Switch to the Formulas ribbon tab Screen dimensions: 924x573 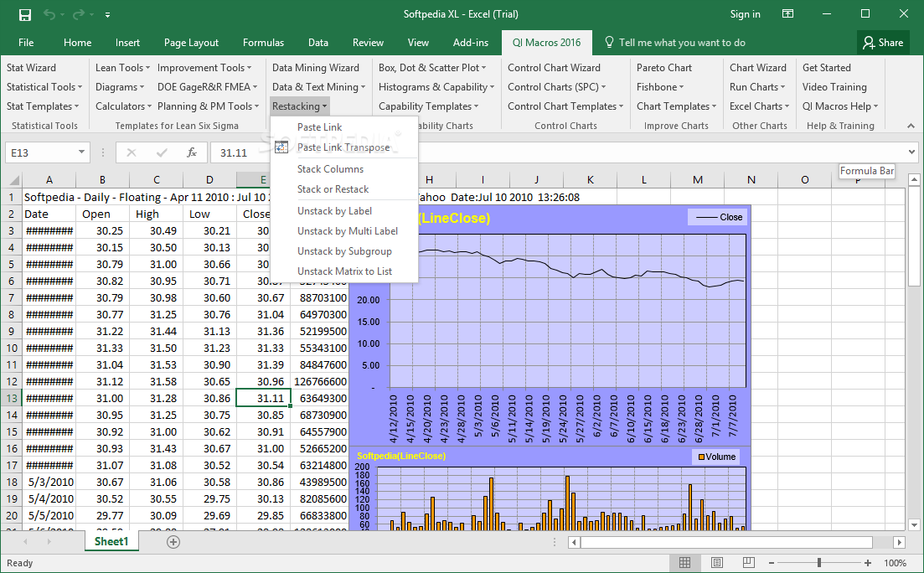click(263, 43)
